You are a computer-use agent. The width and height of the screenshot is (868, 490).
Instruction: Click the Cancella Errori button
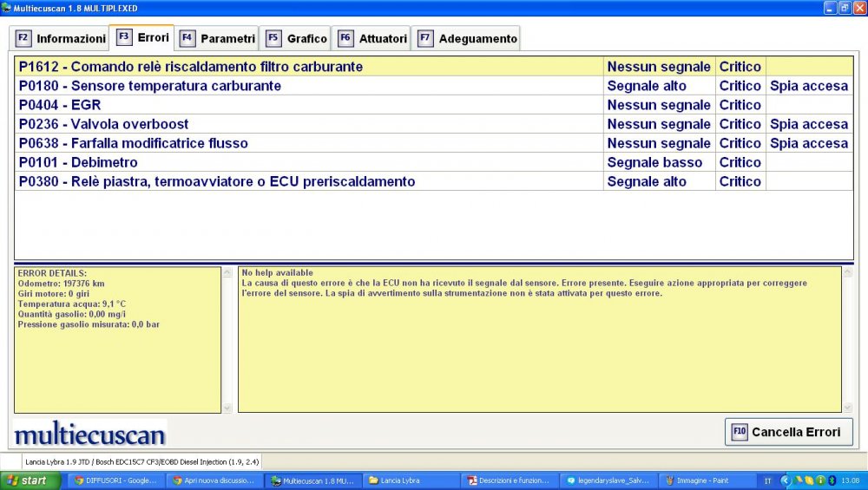tap(788, 432)
